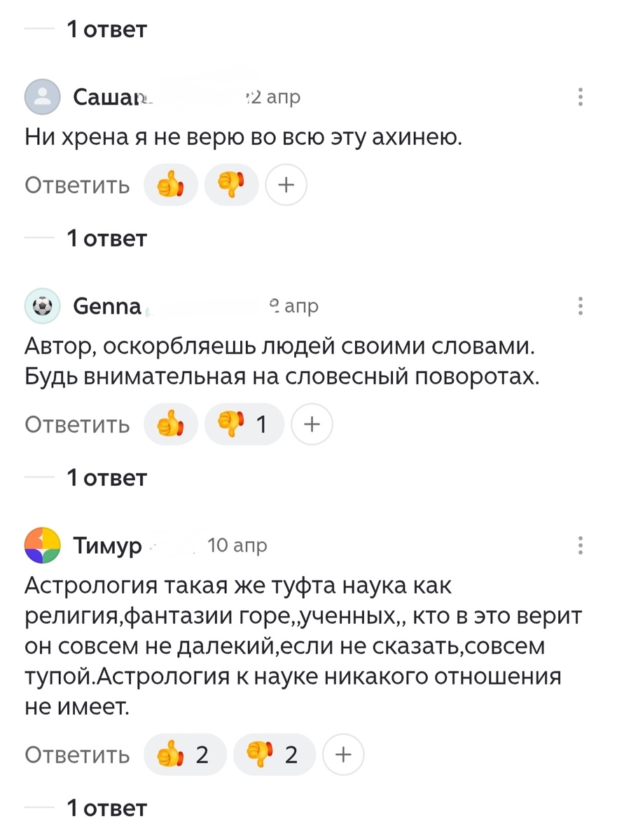Dislike Сашан's comment with thumbs down
The image size is (617, 840).
(x=232, y=185)
